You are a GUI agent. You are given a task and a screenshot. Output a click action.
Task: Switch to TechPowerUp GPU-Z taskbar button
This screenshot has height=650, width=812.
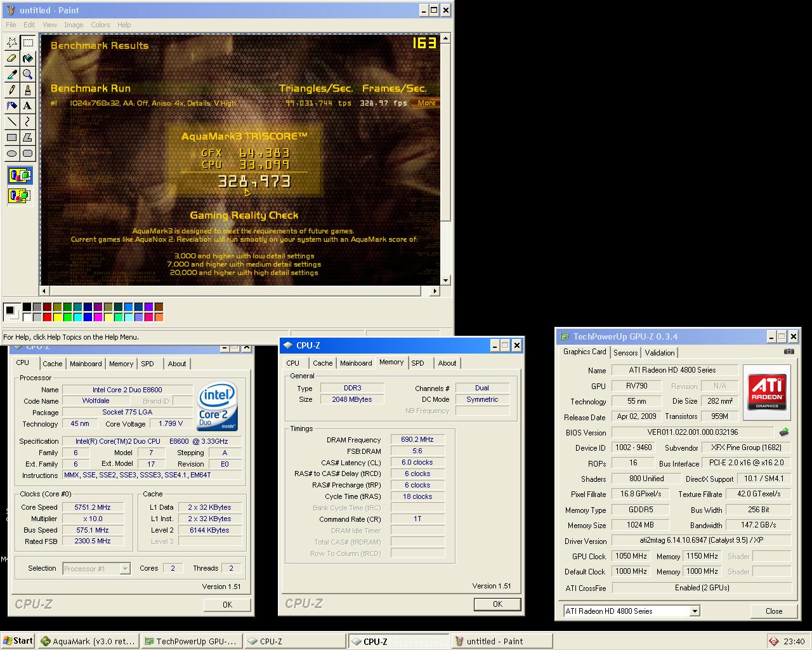(x=191, y=641)
